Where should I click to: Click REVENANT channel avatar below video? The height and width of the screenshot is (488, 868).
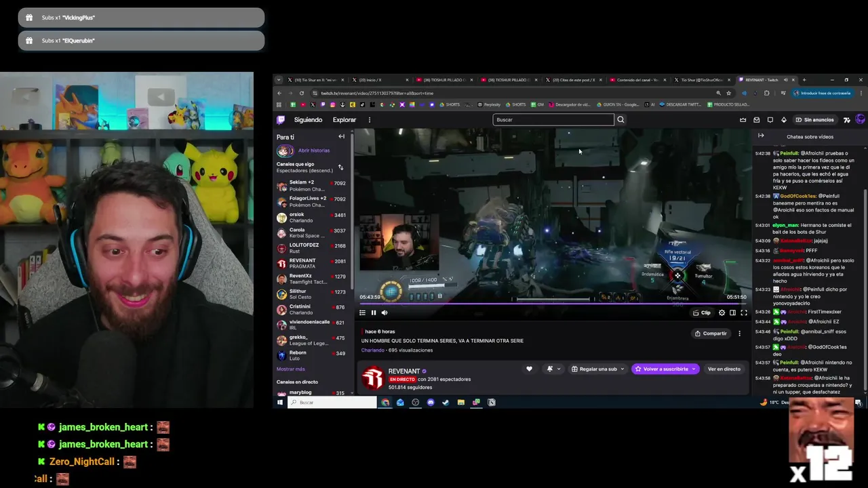tap(372, 378)
